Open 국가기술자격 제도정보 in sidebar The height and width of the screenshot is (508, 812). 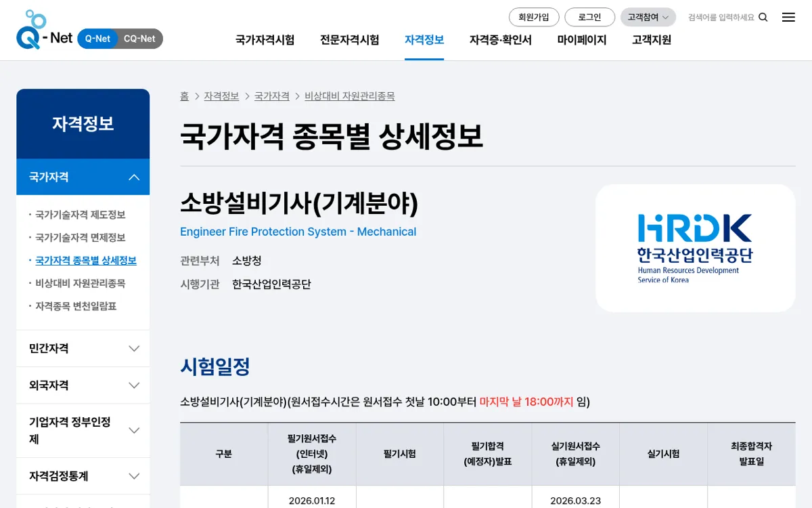point(80,215)
